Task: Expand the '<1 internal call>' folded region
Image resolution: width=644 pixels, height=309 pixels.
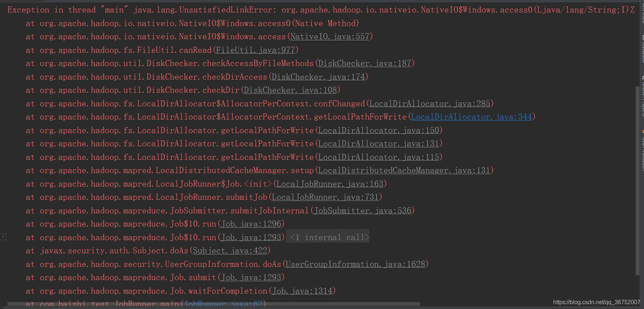Action: click(x=330, y=238)
